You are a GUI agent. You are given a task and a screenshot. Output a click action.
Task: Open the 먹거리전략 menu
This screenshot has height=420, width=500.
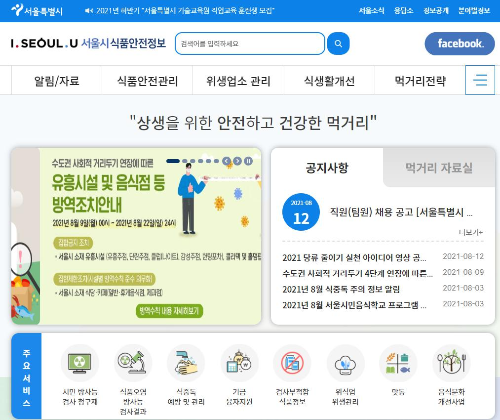[420, 81]
